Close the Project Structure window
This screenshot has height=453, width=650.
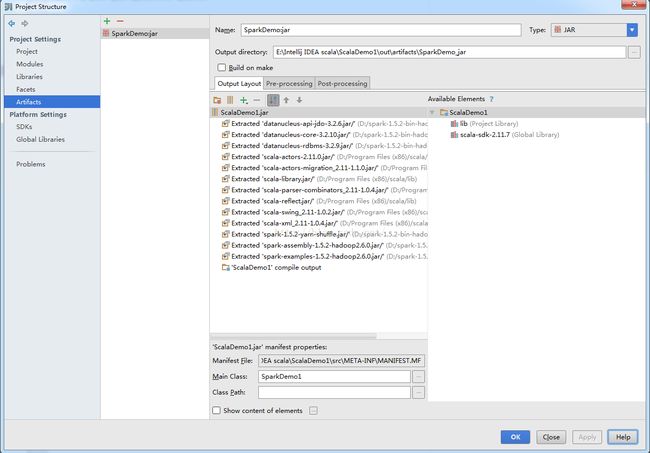pyautogui.click(x=634, y=4)
